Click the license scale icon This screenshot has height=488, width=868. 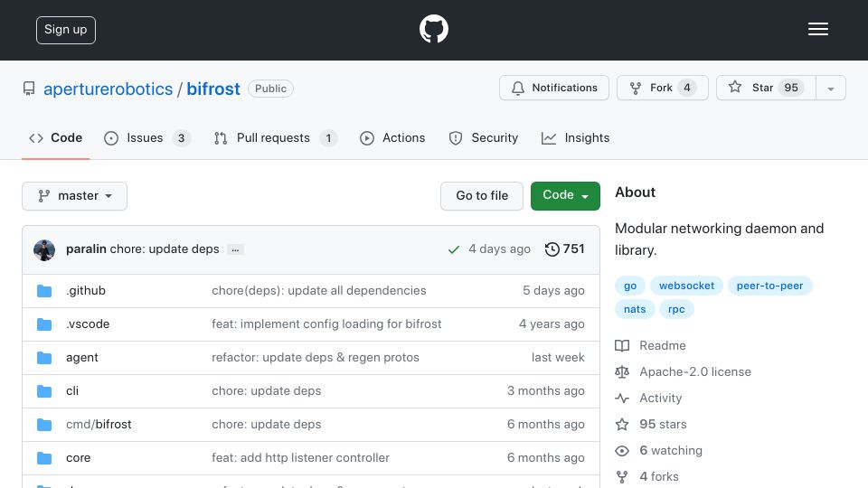pos(622,371)
